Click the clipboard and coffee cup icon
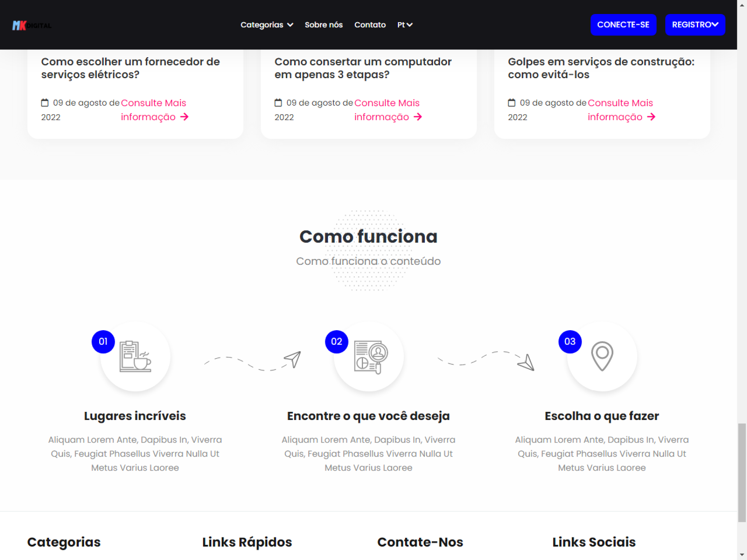Viewport: 747px width, 560px height. [135, 356]
